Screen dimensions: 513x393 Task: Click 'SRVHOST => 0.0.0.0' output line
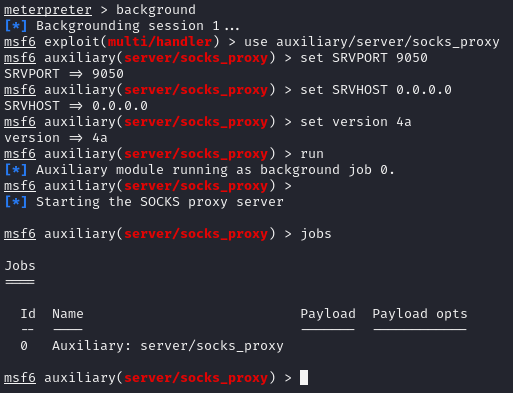pyautogui.click(x=76, y=106)
